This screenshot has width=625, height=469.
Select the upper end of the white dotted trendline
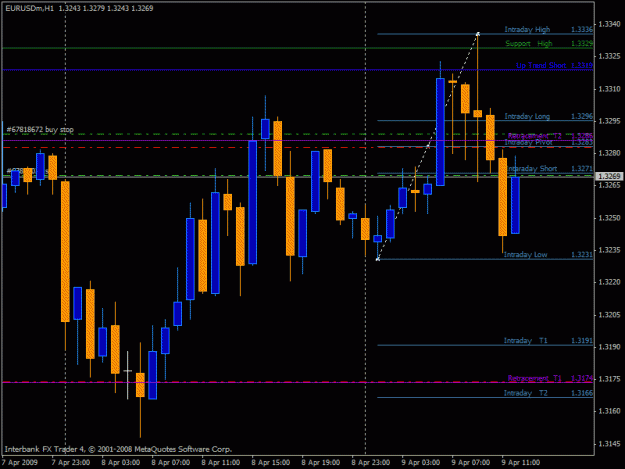tap(478, 34)
